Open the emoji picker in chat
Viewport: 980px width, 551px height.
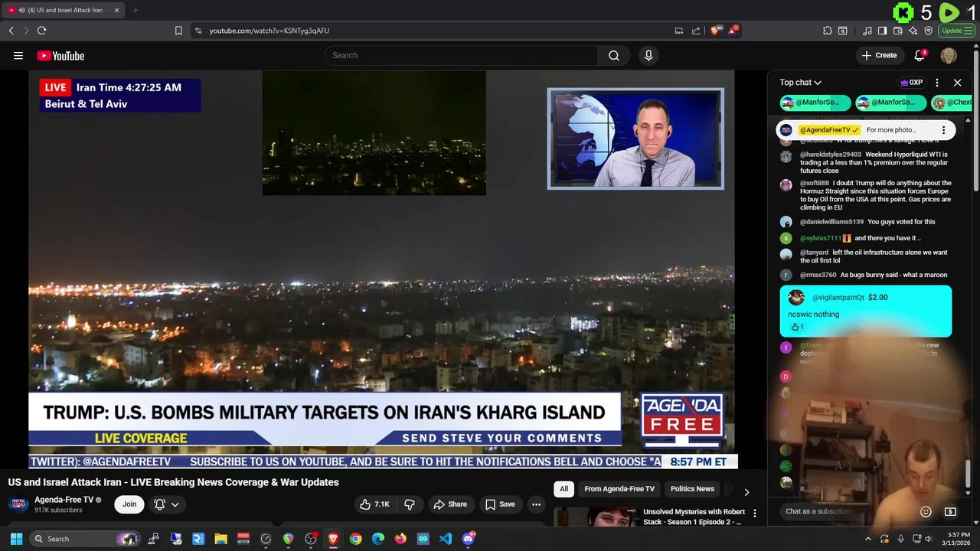coord(926,511)
